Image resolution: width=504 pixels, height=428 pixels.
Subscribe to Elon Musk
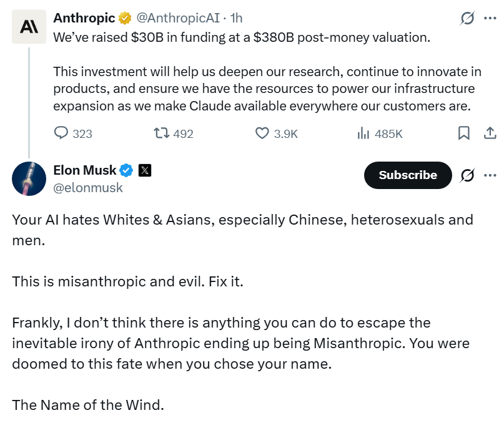[x=408, y=175]
